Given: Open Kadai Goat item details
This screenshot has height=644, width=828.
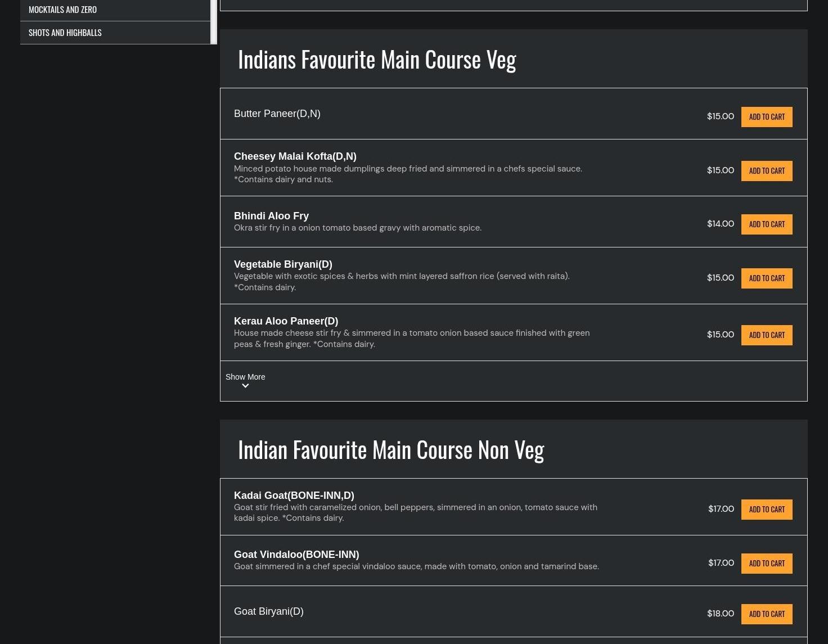Looking at the screenshot, I should pyautogui.click(x=294, y=496).
